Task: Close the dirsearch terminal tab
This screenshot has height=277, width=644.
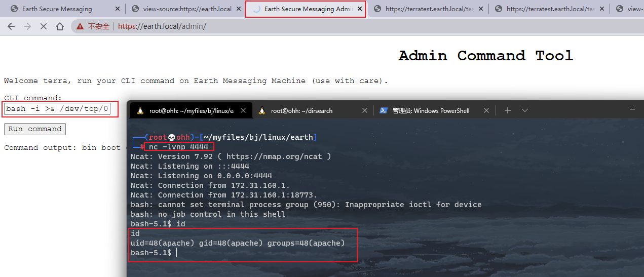Action: coord(365,110)
